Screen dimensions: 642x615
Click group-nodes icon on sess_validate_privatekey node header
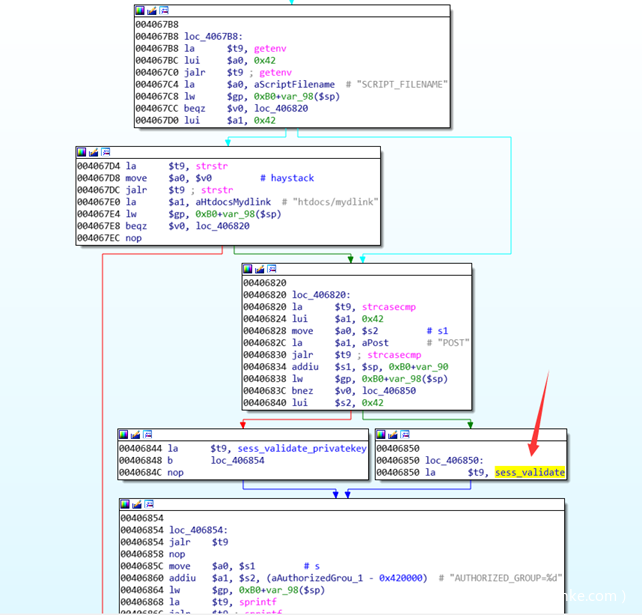(x=147, y=434)
